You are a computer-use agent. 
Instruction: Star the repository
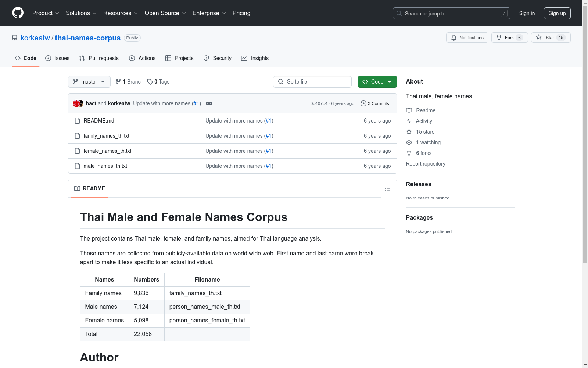551,38
